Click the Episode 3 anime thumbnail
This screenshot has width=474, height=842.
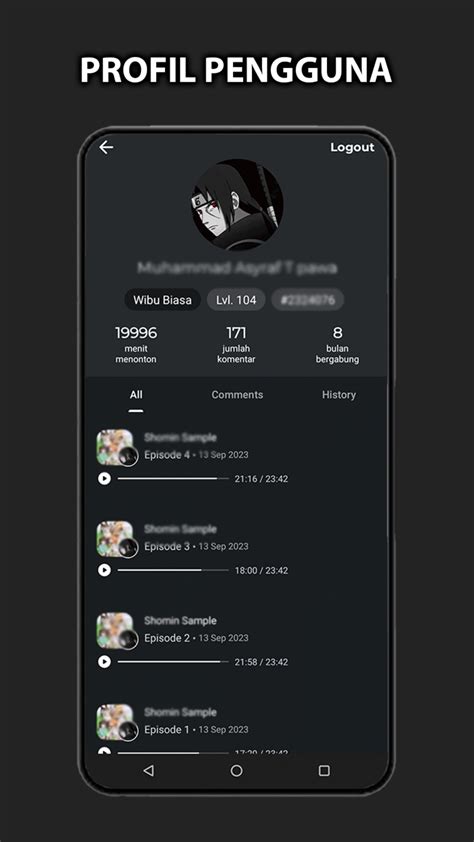(x=115, y=539)
